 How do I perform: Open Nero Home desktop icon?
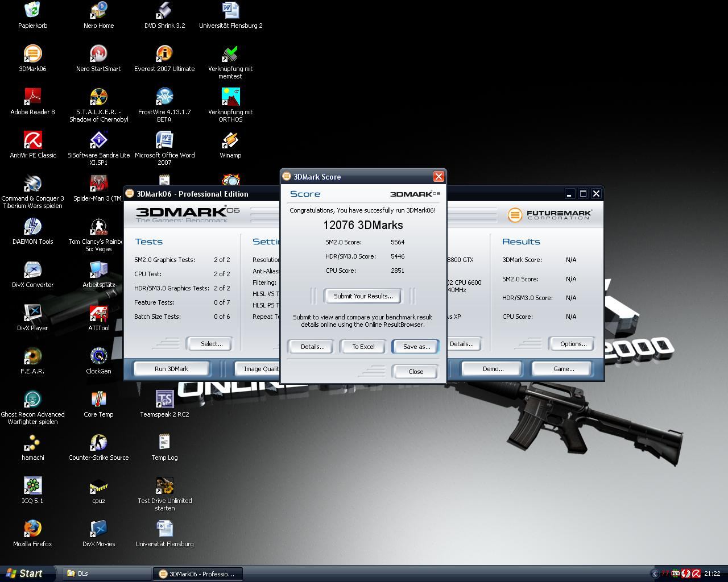point(98,10)
